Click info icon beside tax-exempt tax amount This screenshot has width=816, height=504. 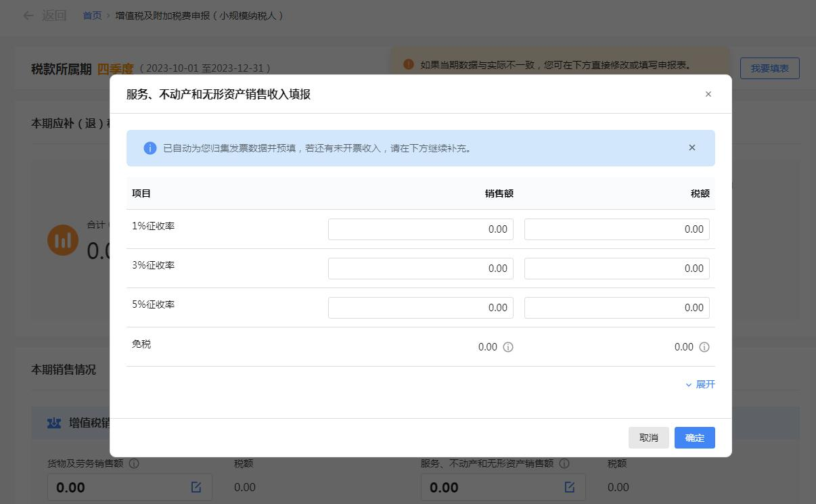point(704,347)
